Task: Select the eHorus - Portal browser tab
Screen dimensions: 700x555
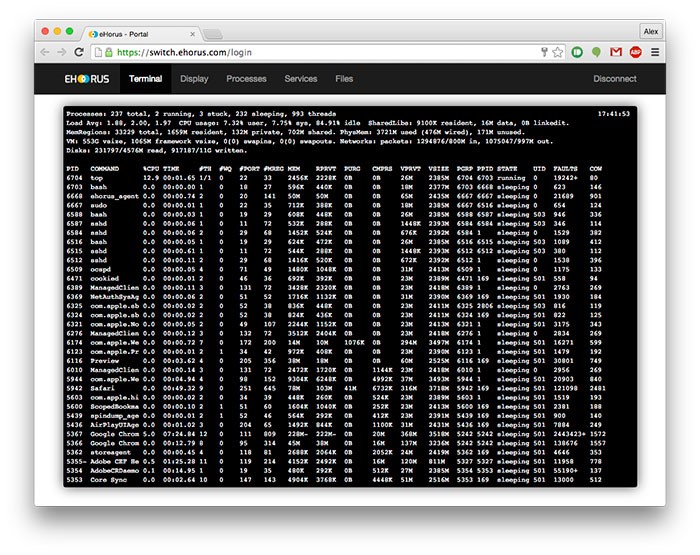Action: [x=142, y=34]
